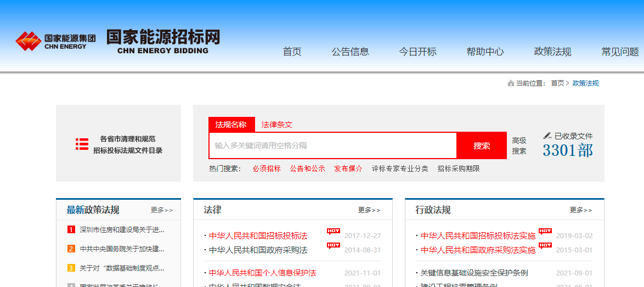Expand 更多 in the 法律 panel
Viewport: 644px width, 287px height.
[x=369, y=210]
